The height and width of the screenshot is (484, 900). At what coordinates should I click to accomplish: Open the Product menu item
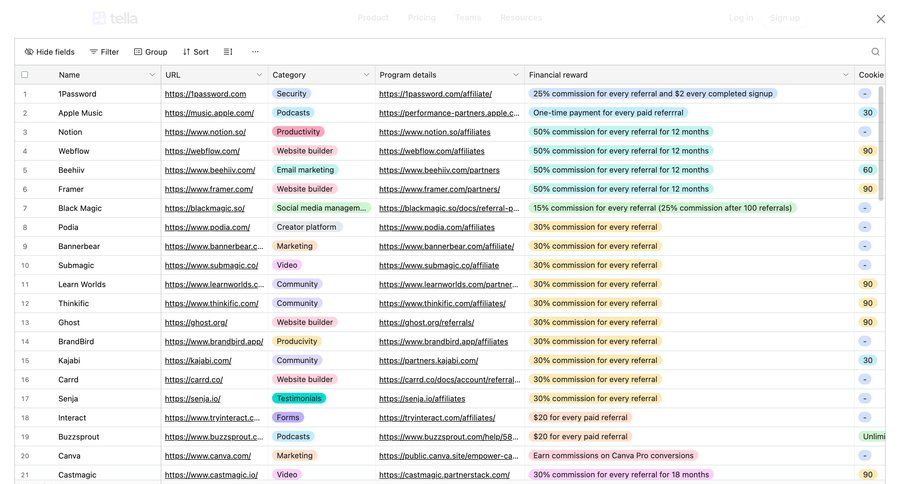tap(373, 18)
